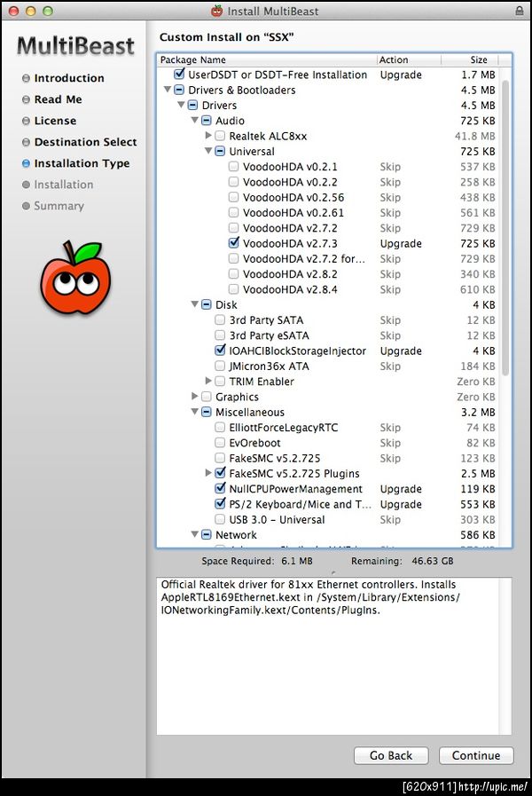Click 'Space Required: 6.1 MB' text
532x796 pixels.
point(257,561)
